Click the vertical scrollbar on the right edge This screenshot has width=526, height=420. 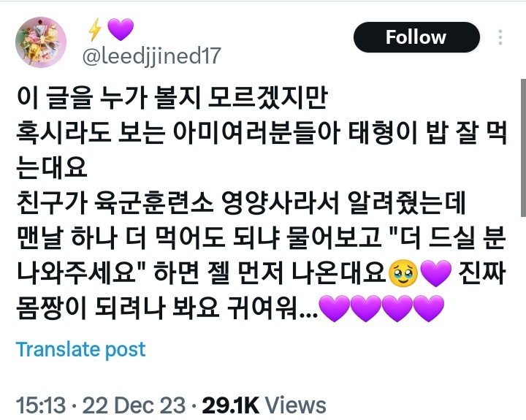pyautogui.click(x=523, y=148)
